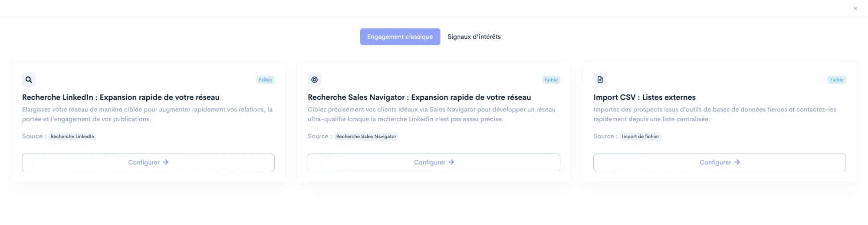The image size is (868, 225).
Task: Click the Import de fichier source tag
Action: click(640, 137)
